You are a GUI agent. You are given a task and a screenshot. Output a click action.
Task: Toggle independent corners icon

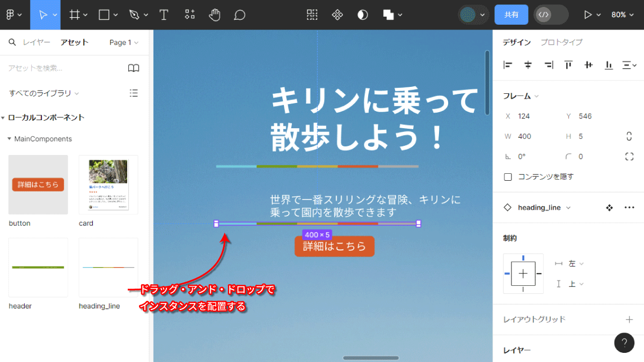click(630, 157)
